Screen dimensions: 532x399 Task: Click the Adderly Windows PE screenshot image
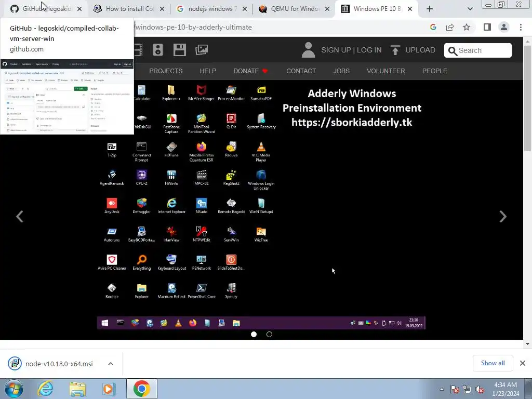pyautogui.click(x=261, y=205)
